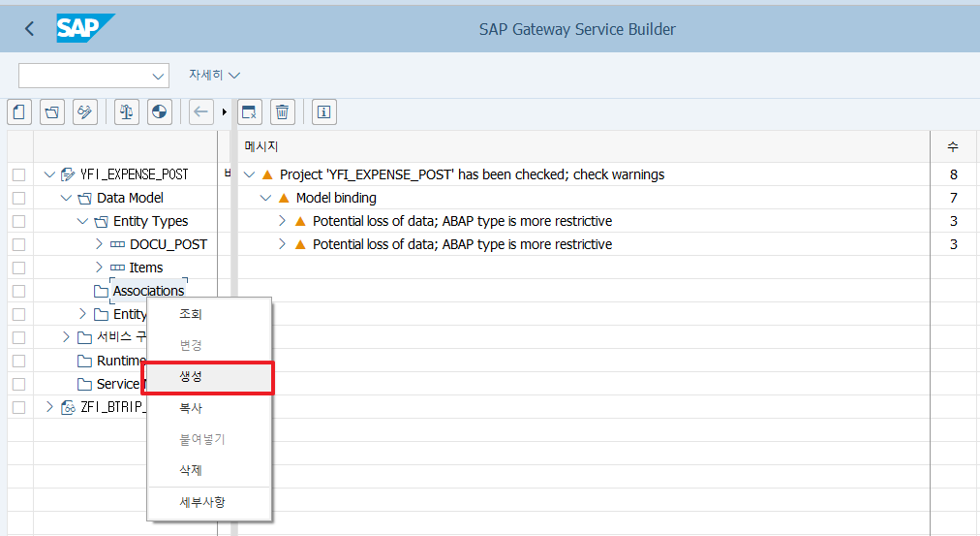The image size is (980, 536).
Task: Click the Associations folder icon
Action: pos(101,291)
